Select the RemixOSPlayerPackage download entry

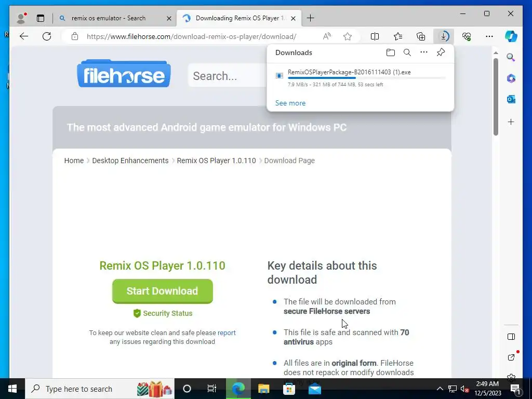361,78
